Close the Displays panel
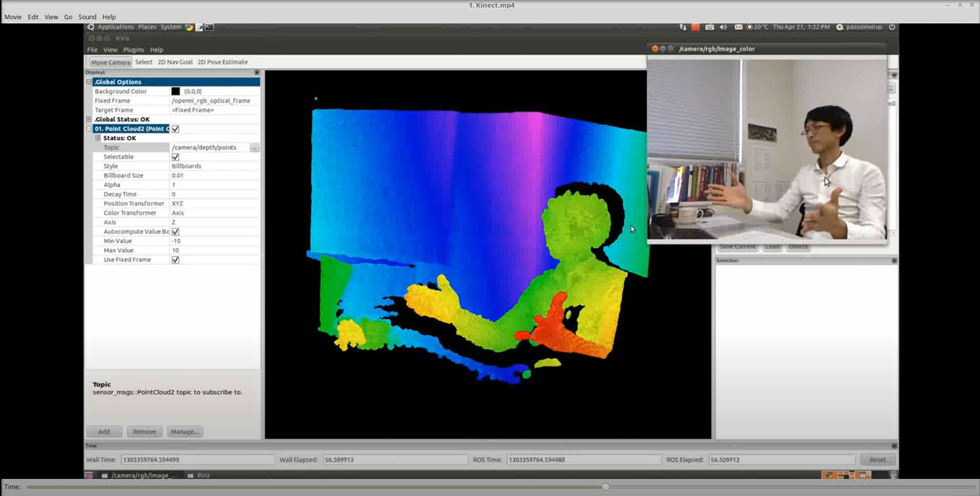980x496 pixels. pos(257,73)
